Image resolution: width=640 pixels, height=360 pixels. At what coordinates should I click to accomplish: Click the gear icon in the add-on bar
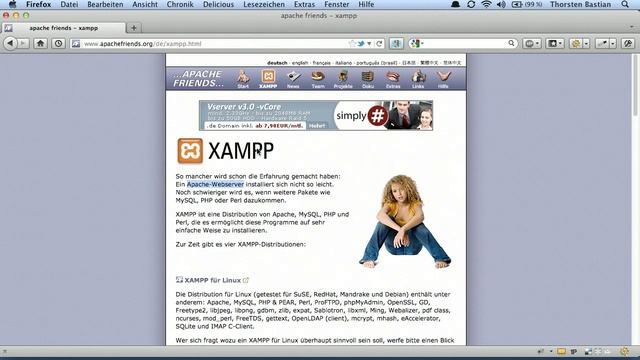[x=624, y=351]
